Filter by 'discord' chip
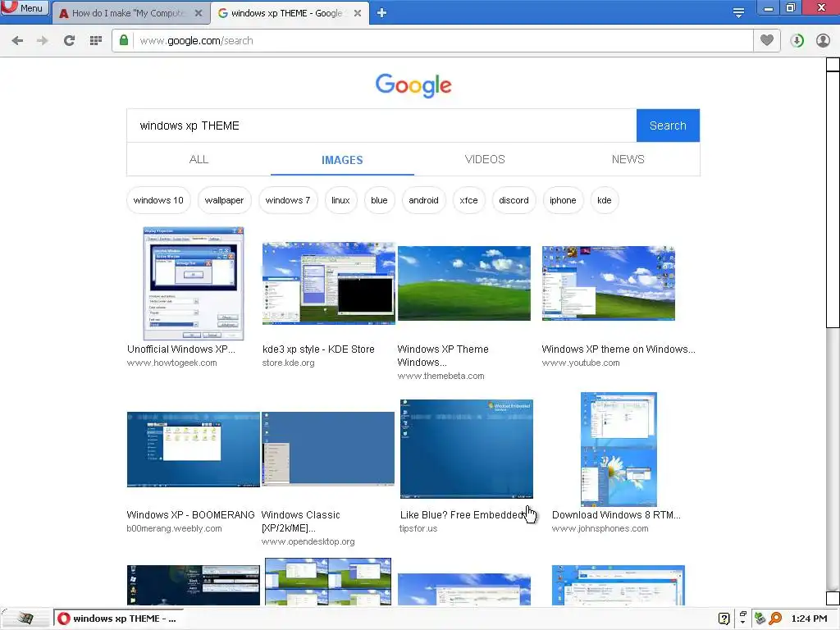The height and width of the screenshot is (630, 840). 514,200
